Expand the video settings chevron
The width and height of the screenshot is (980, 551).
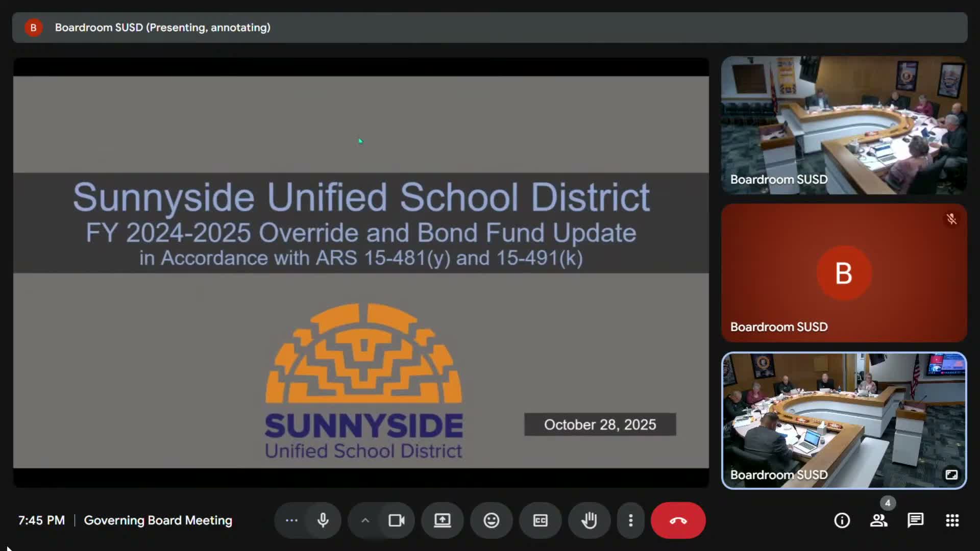pos(365,520)
